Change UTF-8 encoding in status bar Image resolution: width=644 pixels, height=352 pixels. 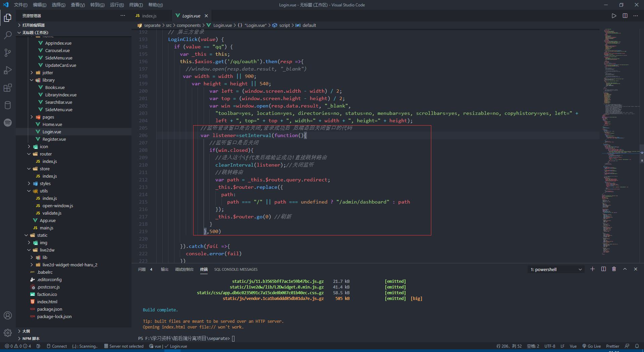click(x=550, y=346)
